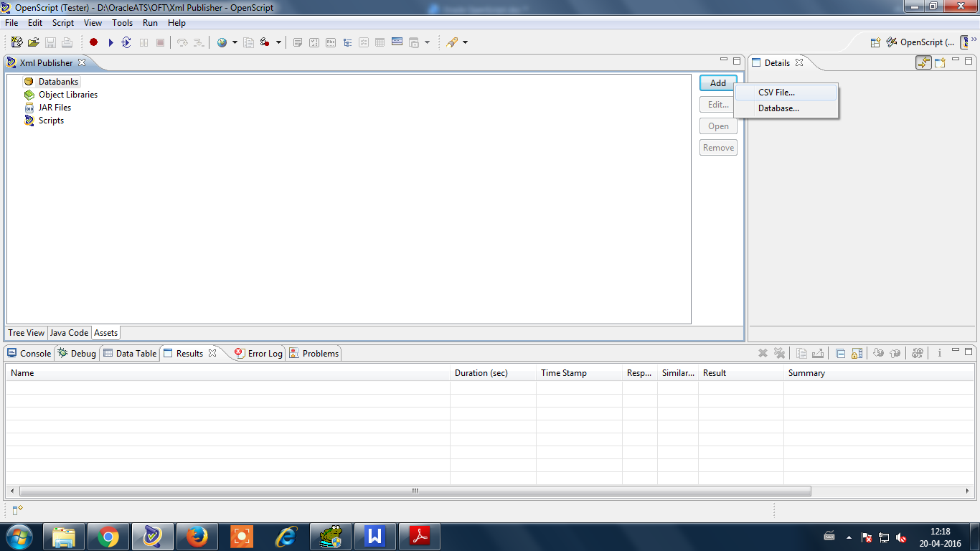
Task: Open the Problems tab
Action: click(x=314, y=353)
